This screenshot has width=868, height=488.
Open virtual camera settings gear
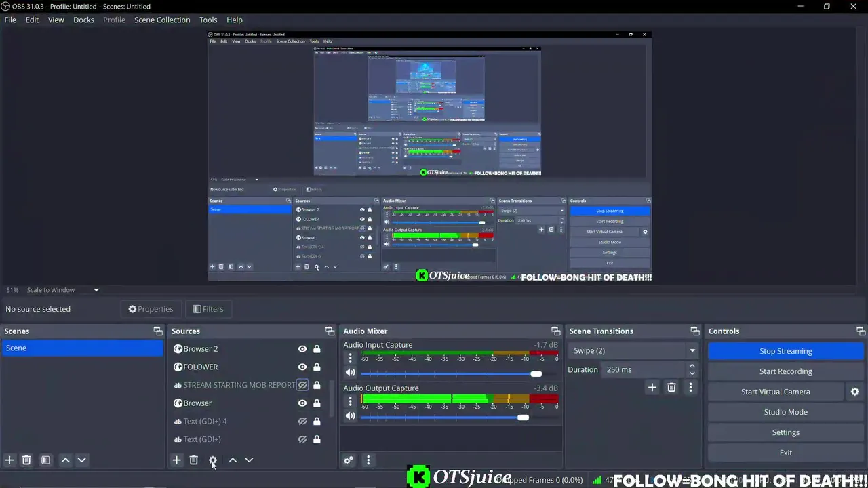click(854, 392)
